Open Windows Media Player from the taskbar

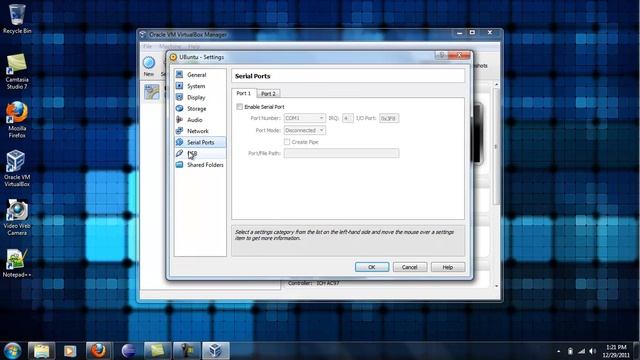70,351
